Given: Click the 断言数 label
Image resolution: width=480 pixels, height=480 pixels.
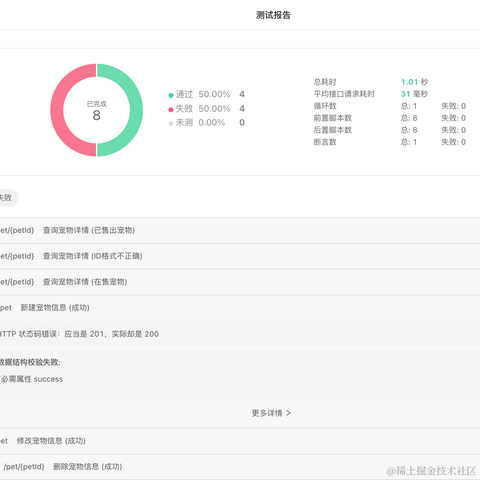Looking at the screenshot, I should pos(325,142).
